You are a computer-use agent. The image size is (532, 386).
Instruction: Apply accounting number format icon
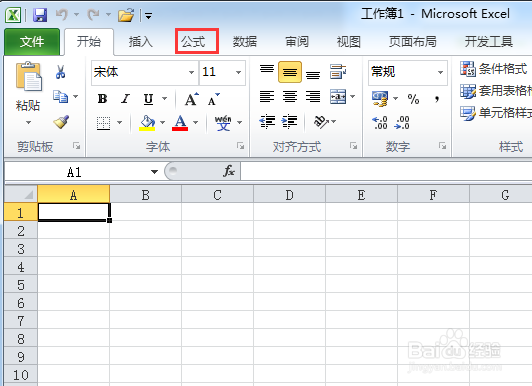380,99
